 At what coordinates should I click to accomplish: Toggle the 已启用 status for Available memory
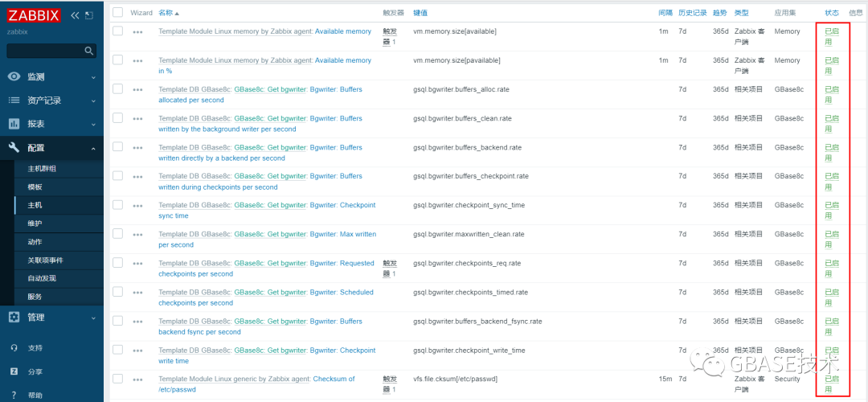[x=832, y=36]
